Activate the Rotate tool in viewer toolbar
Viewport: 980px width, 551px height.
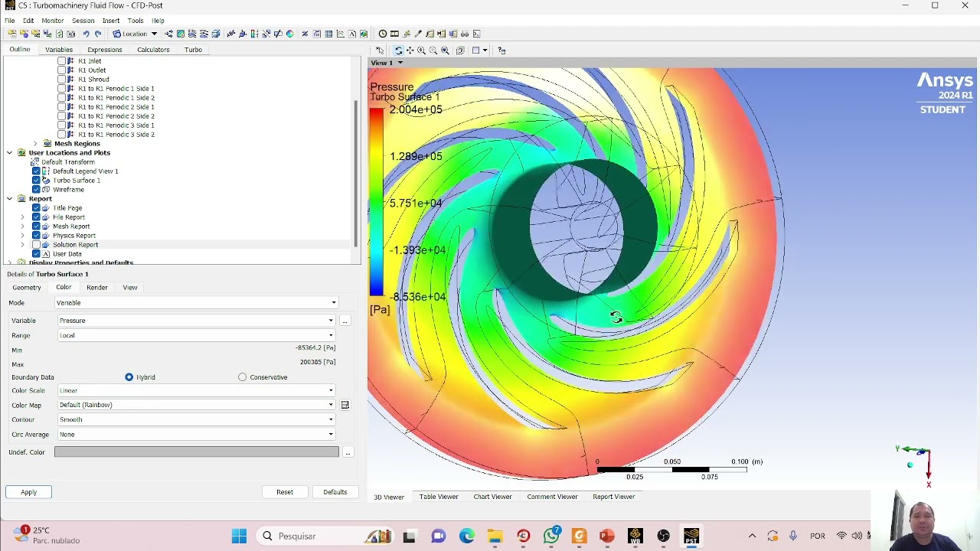pyautogui.click(x=398, y=51)
